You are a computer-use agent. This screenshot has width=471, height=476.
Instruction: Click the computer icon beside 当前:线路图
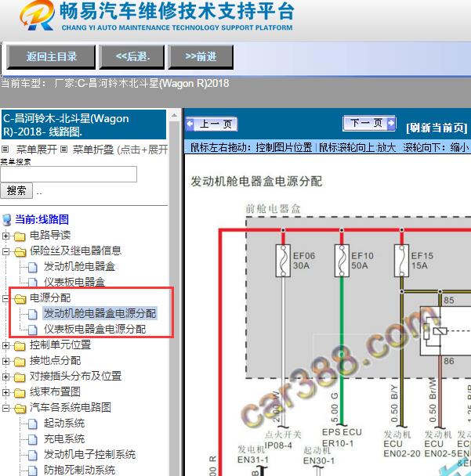pyautogui.click(x=7, y=220)
